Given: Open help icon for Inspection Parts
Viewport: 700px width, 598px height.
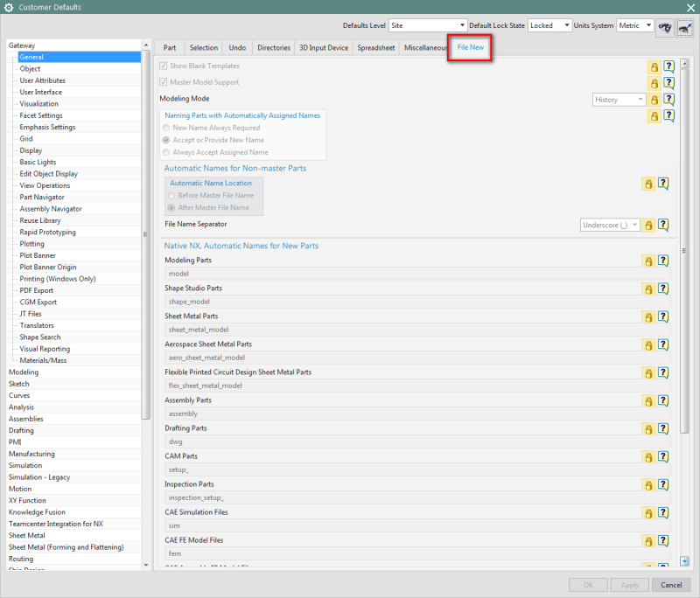Looking at the screenshot, I should (663, 484).
